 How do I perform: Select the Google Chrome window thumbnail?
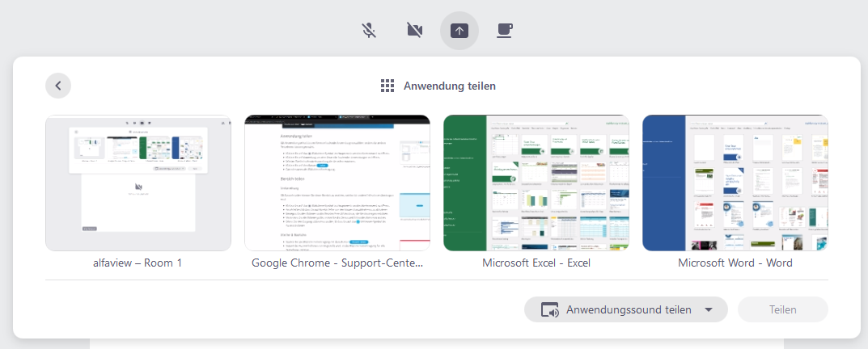point(337,183)
